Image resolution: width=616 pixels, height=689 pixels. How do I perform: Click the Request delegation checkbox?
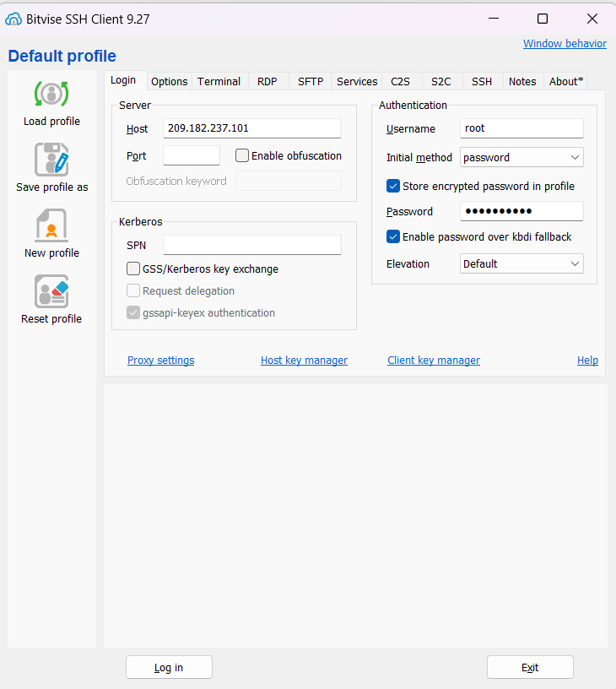(x=133, y=290)
